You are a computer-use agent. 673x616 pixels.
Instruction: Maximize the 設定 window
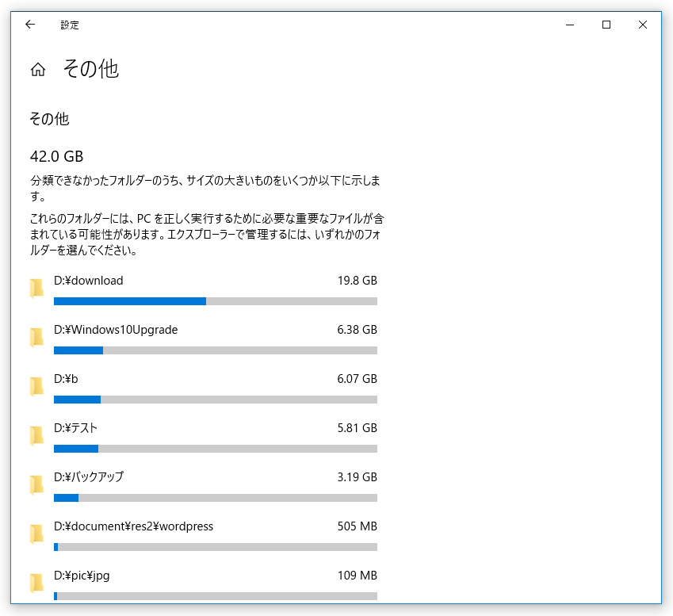point(606,25)
